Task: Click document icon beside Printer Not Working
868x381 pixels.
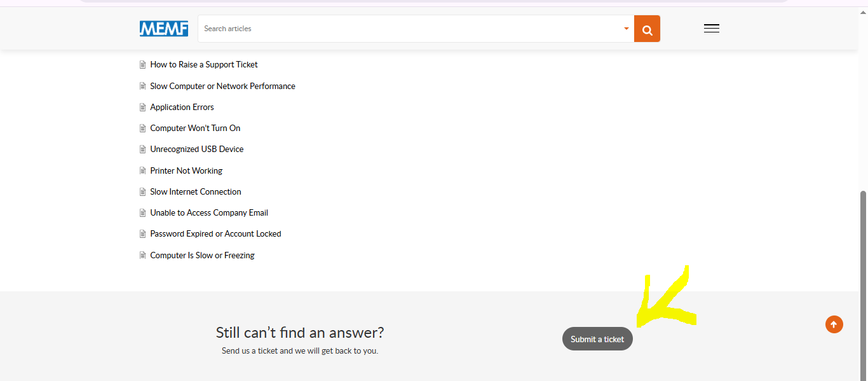Action: coord(143,170)
